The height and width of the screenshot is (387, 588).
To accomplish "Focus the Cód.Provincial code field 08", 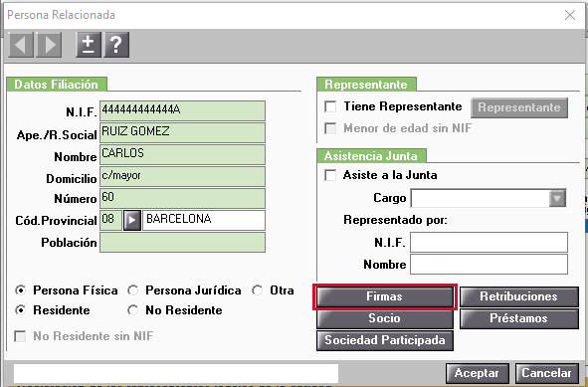I will [x=111, y=220].
